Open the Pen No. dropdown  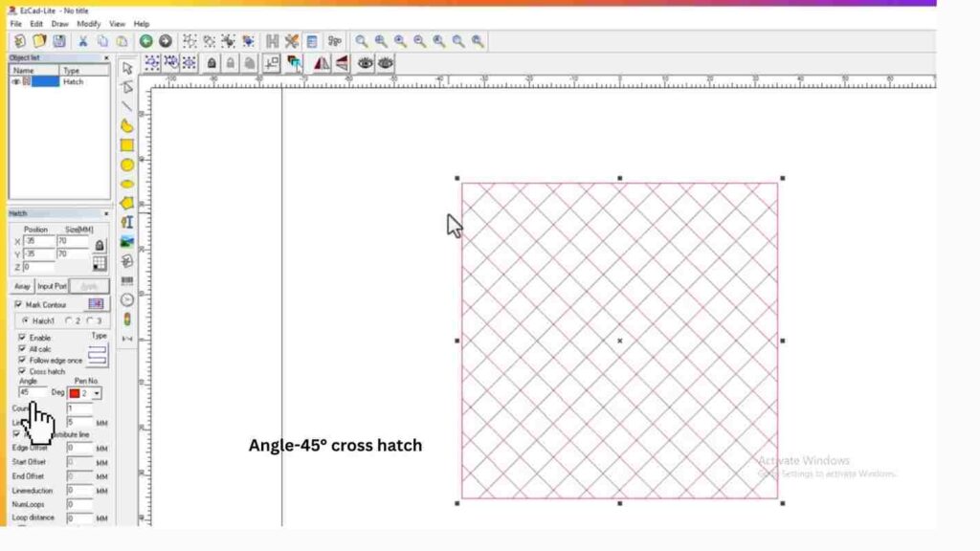tap(97, 393)
